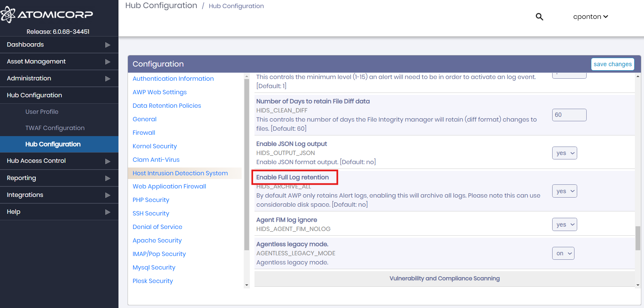Open the Web Application Firewall settings
The image size is (644, 308).
(169, 186)
